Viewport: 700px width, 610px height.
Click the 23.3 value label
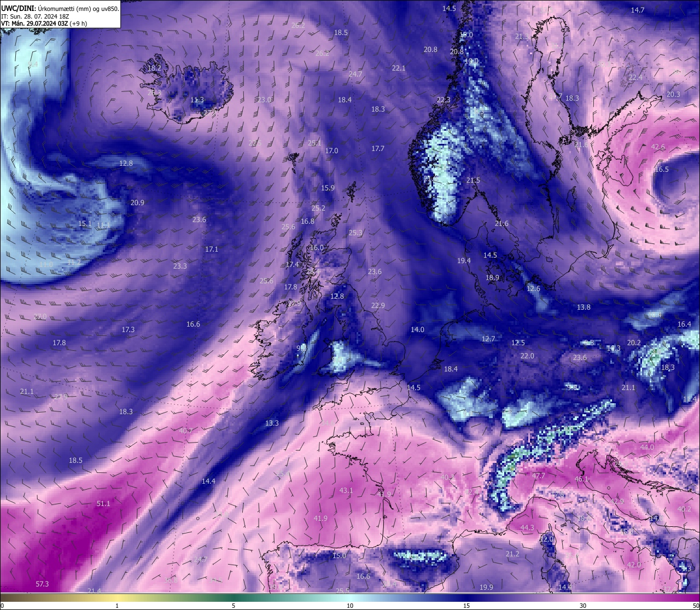point(180,266)
